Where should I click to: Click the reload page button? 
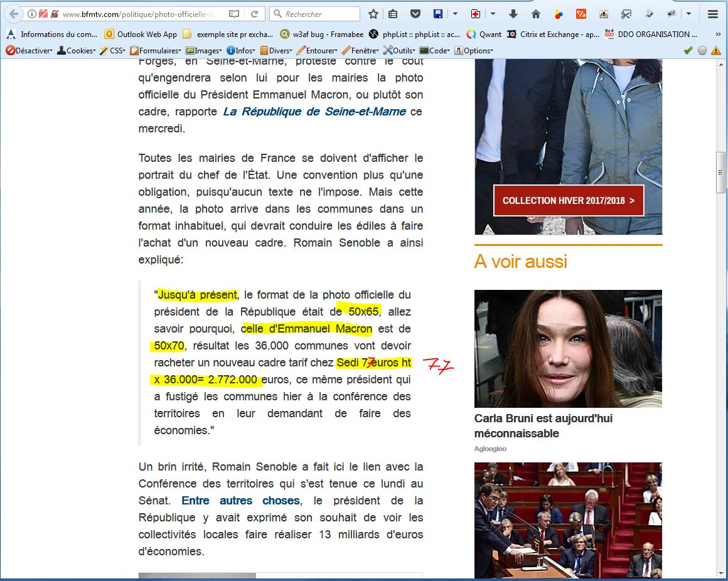pos(254,14)
